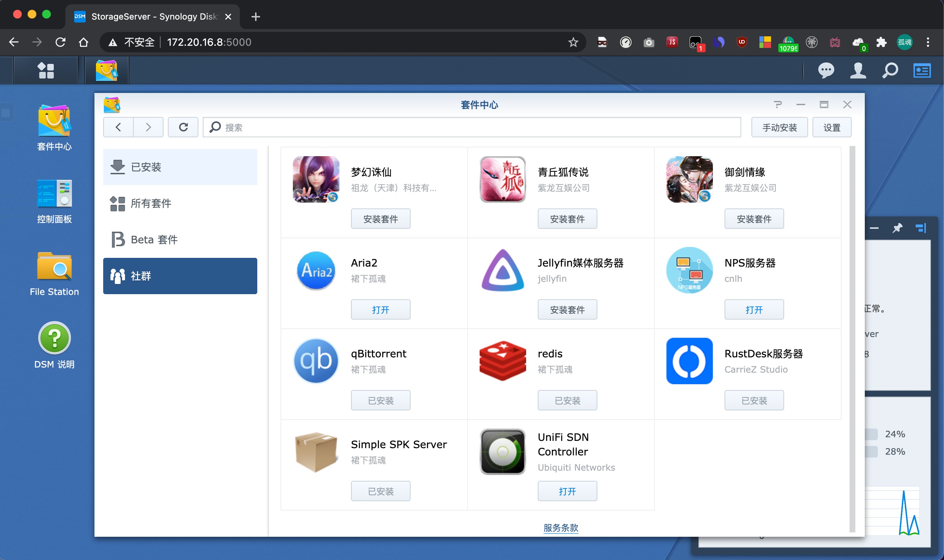The height and width of the screenshot is (560, 944).
Task: Click 已安装 button under qBittorrent
Action: 380,400
